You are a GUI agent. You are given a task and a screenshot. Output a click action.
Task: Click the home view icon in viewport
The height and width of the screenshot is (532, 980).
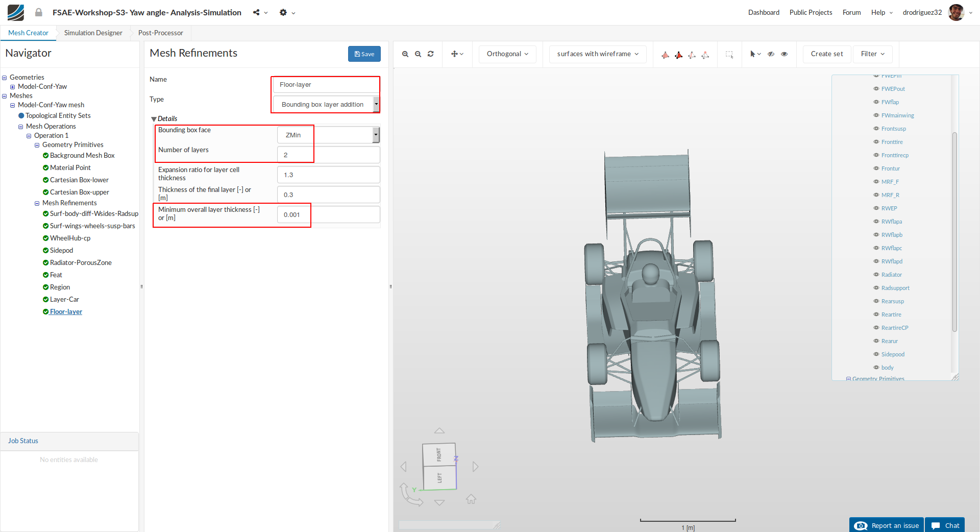click(471, 499)
